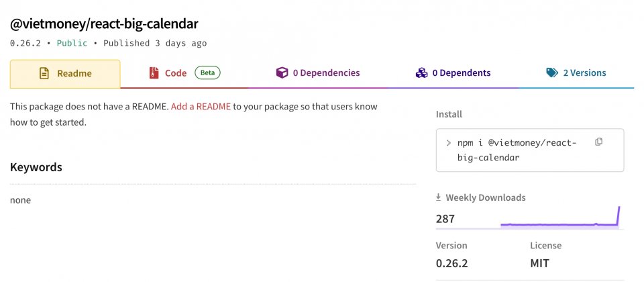Open the Readme tab
The image size is (644, 282).
point(65,73)
